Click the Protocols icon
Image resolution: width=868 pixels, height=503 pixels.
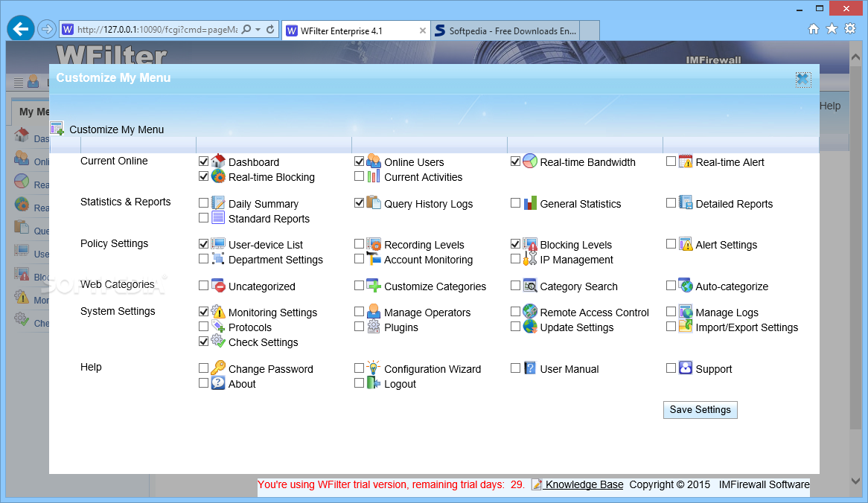pos(218,326)
